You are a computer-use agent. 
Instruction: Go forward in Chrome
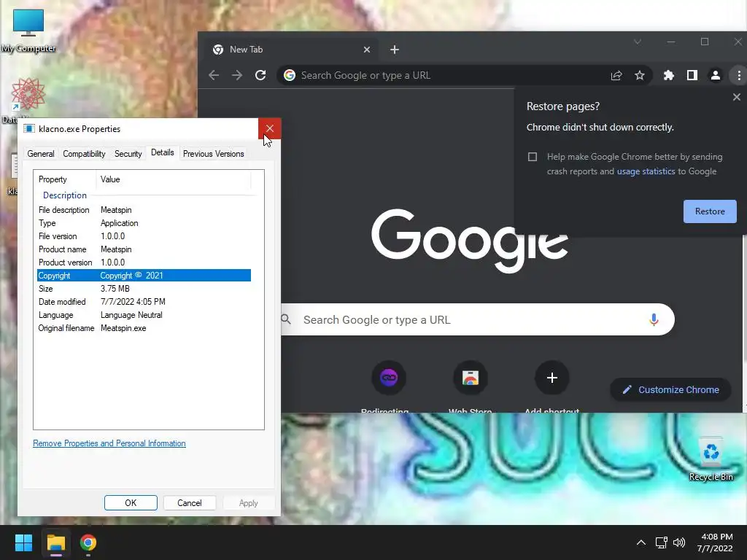point(237,75)
